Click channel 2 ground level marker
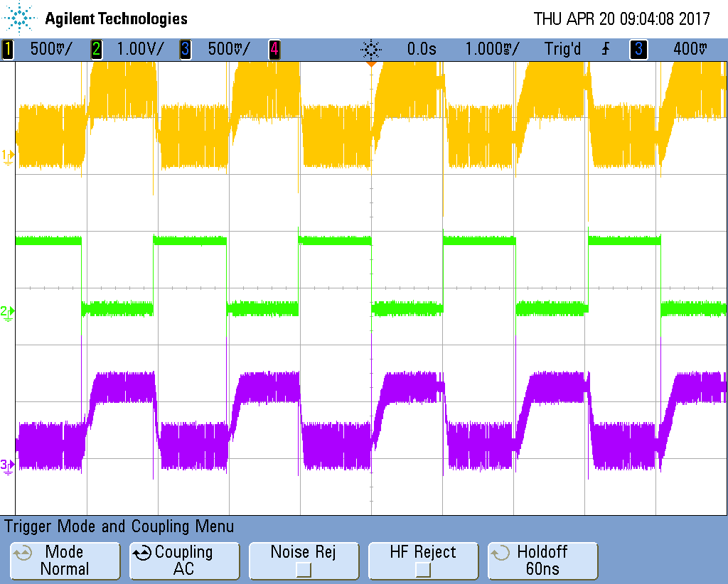The height and width of the screenshot is (584, 728). click(x=7, y=313)
